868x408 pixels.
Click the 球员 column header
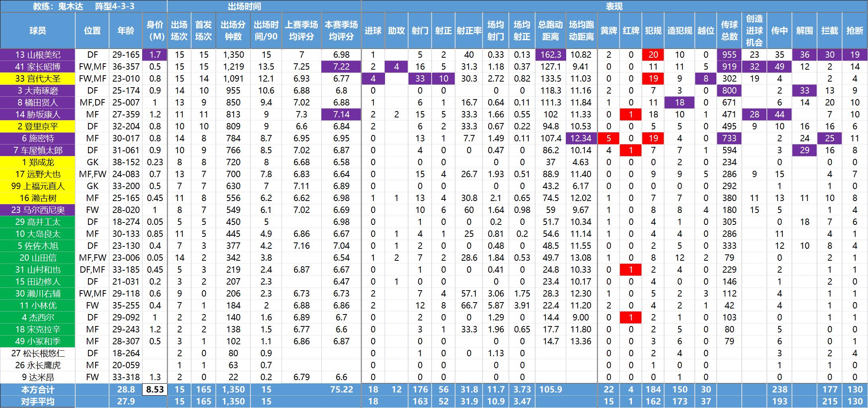tap(38, 31)
